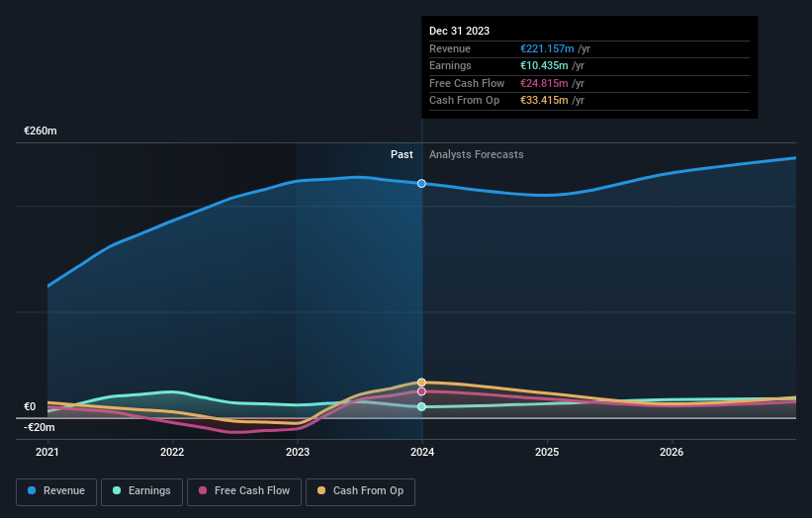This screenshot has width=812, height=518.
Task: Toggle the Free Cash Flow legend button
Action: [x=244, y=491]
